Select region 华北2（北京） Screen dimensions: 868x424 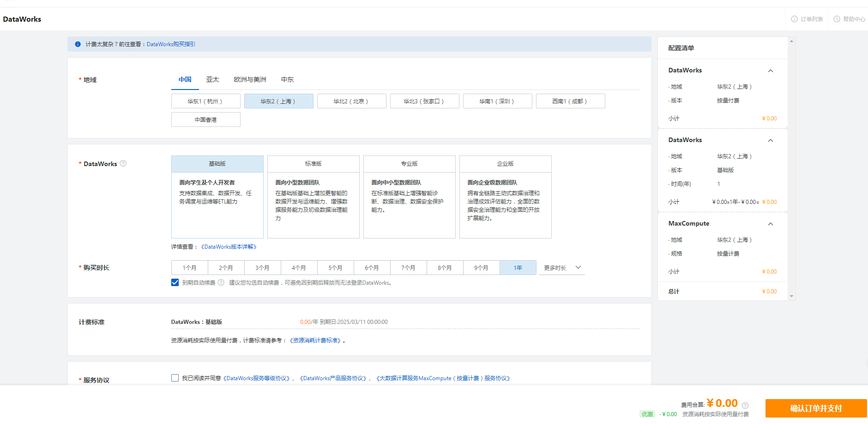(352, 101)
